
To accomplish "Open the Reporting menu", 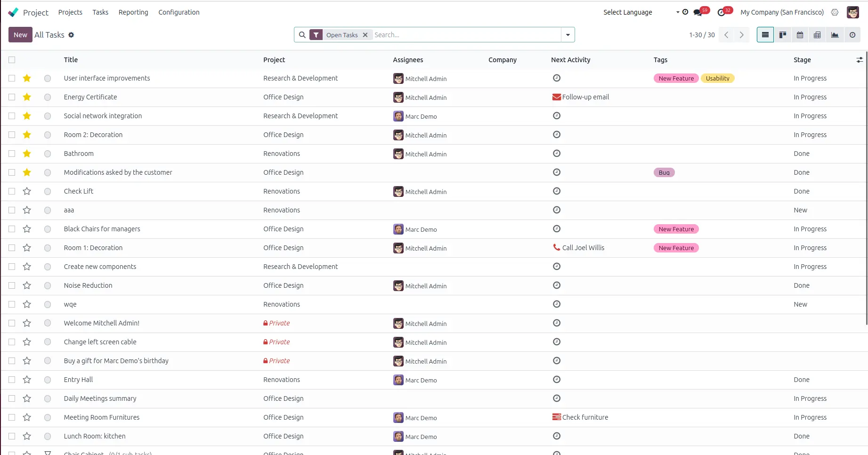I will point(133,12).
